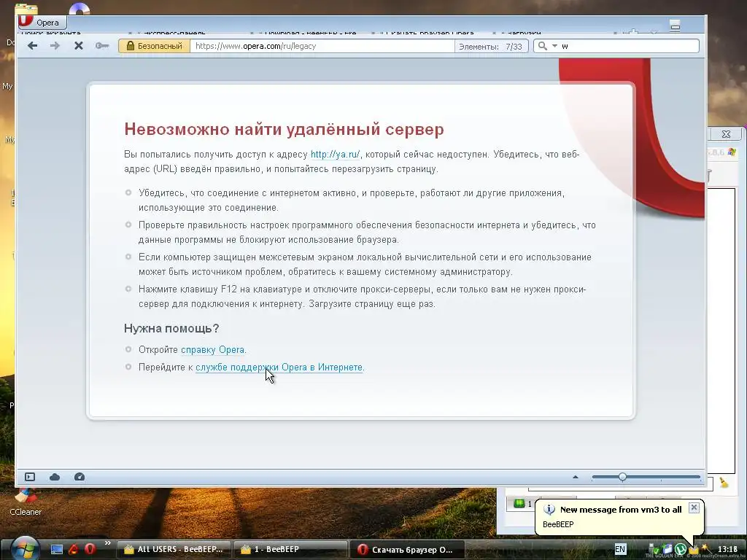Screen dimensions: 747x560
Task: Open the CCleaner desktop icon
Action: tap(26, 503)
